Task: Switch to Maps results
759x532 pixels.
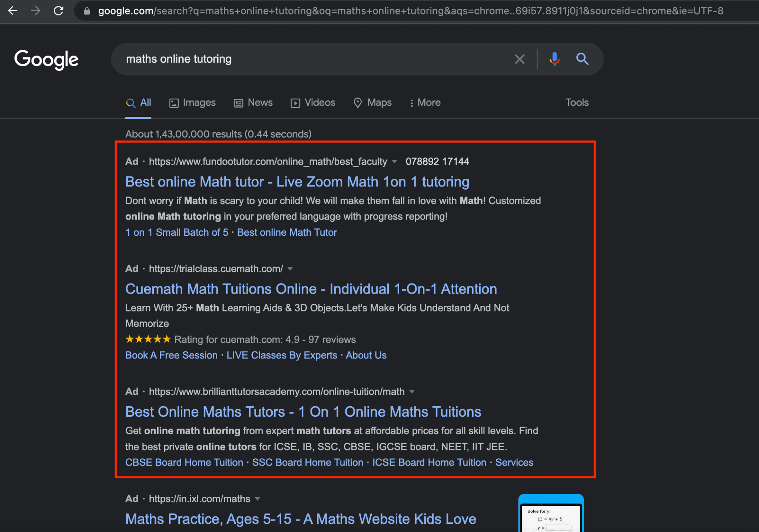Action: point(372,103)
